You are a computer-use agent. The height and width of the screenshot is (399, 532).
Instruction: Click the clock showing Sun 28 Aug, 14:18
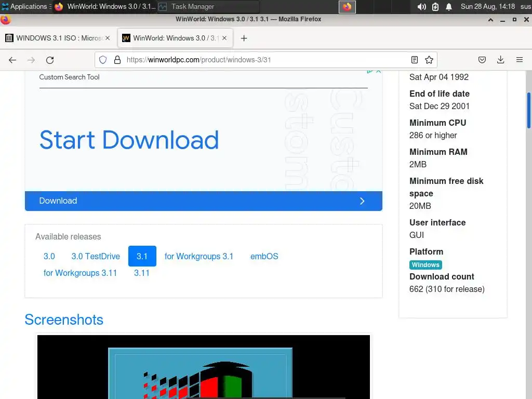[487, 6]
